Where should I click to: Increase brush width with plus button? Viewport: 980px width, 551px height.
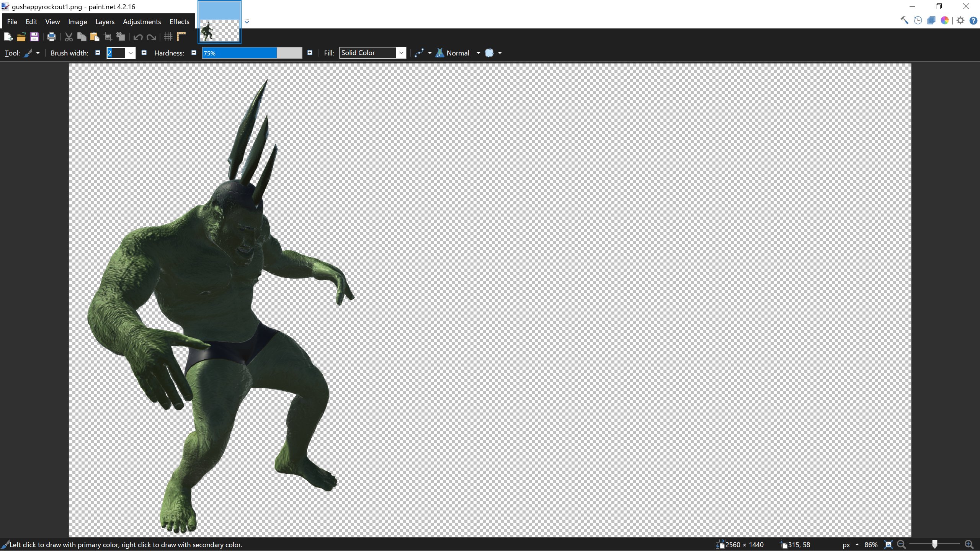pyautogui.click(x=144, y=53)
